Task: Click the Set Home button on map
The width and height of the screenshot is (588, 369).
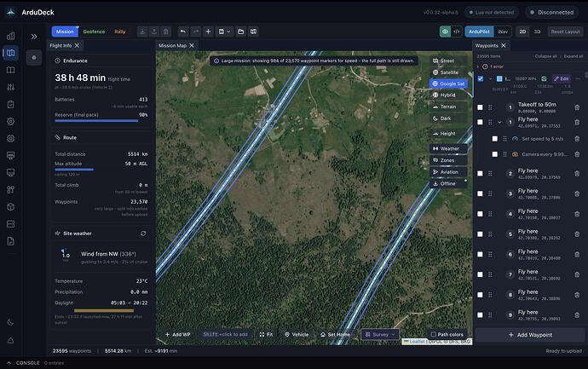Action: pyautogui.click(x=335, y=334)
